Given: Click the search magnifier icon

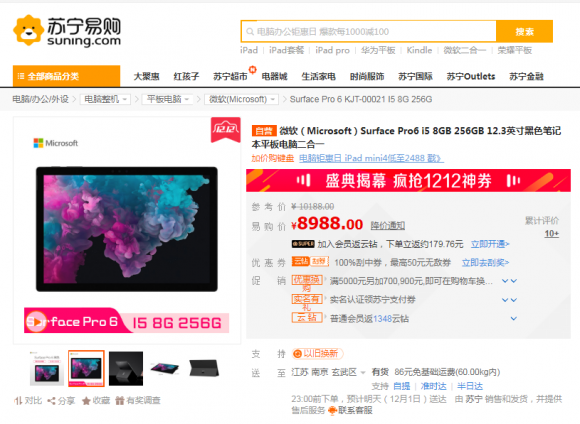Looking at the screenshot, I should point(250,32).
